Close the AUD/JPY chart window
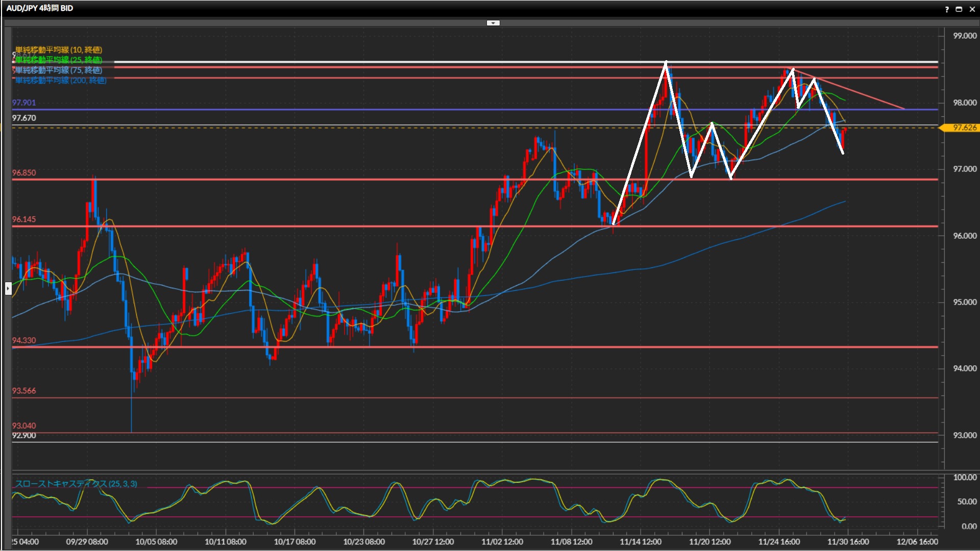Image resolution: width=980 pixels, height=551 pixels. [x=972, y=9]
